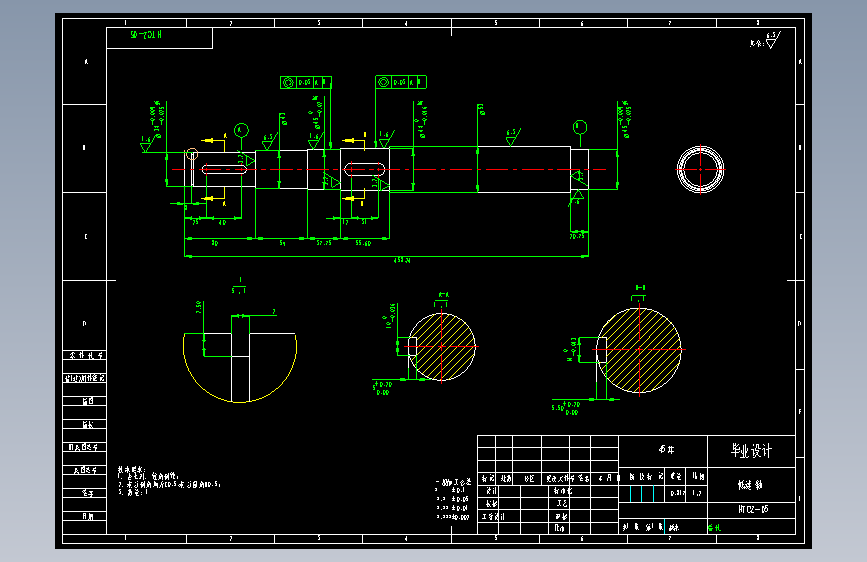Select the shaft end-view concentric circles
867x562 pixels.
tap(701, 169)
